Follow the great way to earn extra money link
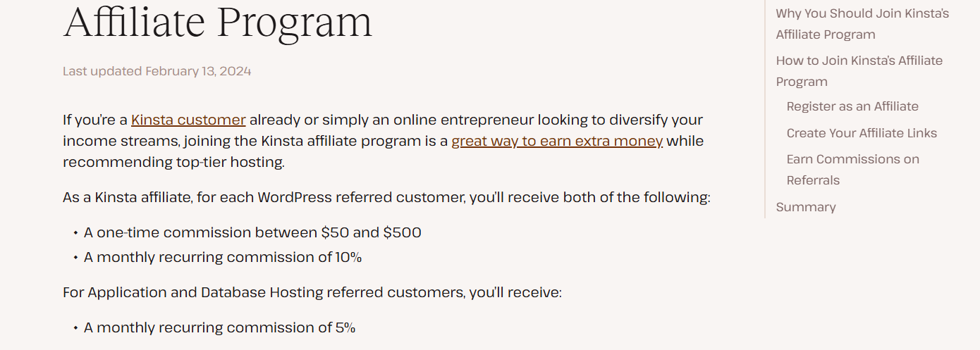 coord(557,141)
